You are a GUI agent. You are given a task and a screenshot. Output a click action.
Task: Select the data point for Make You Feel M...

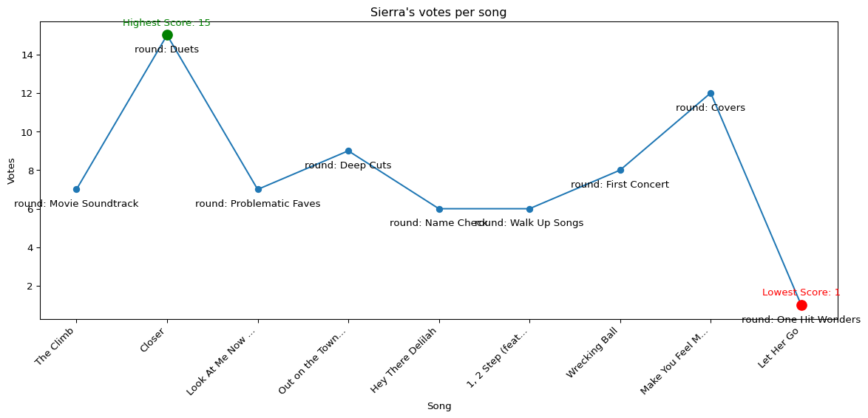711,94
